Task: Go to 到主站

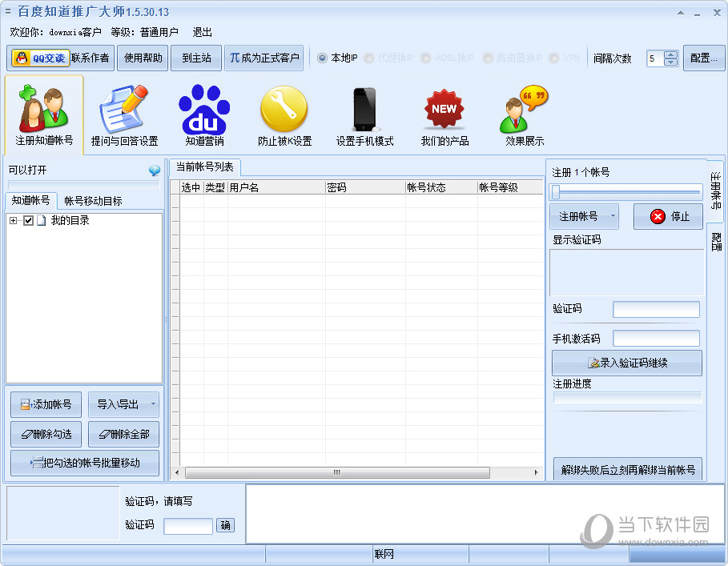Action: click(x=196, y=58)
